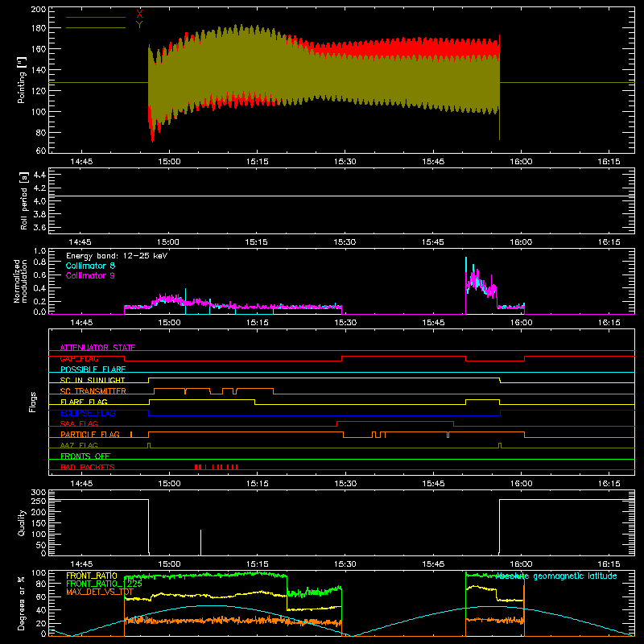Screen dimensions: 644x644
Task: Click the 'Flags' vertical axis title
Action: [33, 402]
